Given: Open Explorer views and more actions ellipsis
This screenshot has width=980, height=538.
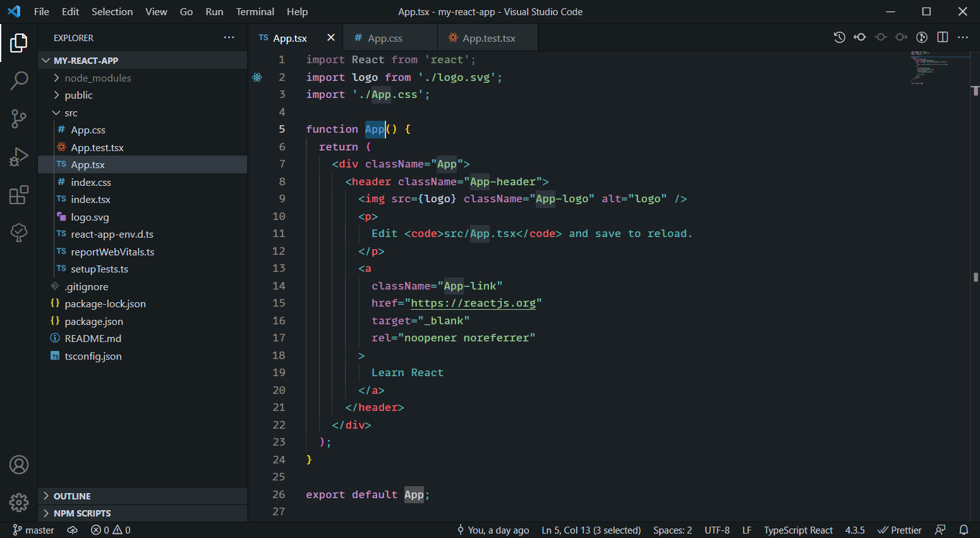Looking at the screenshot, I should click(x=229, y=38).
